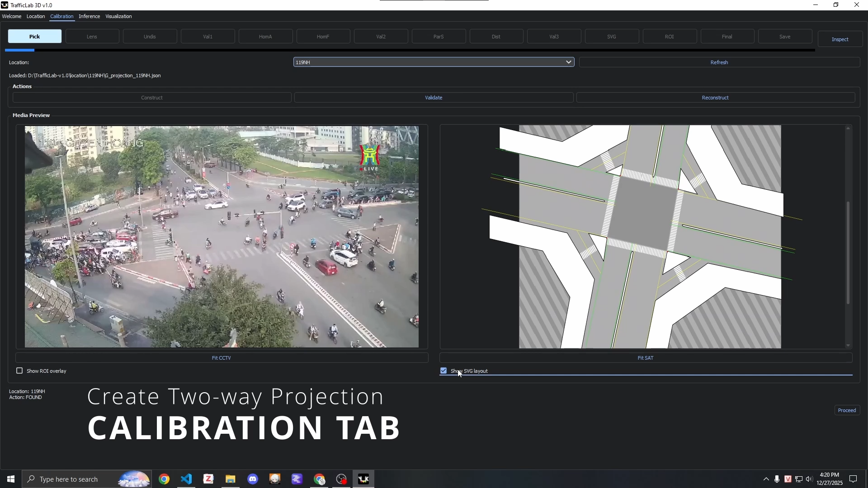Open the Visualization menu

(118, 16)
